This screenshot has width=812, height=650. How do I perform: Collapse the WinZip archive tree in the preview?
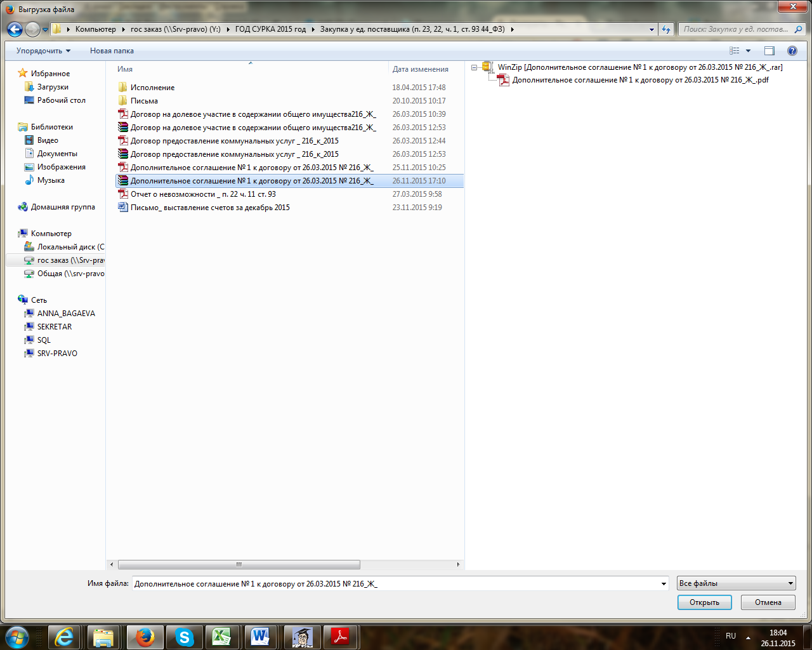[474, 67]
